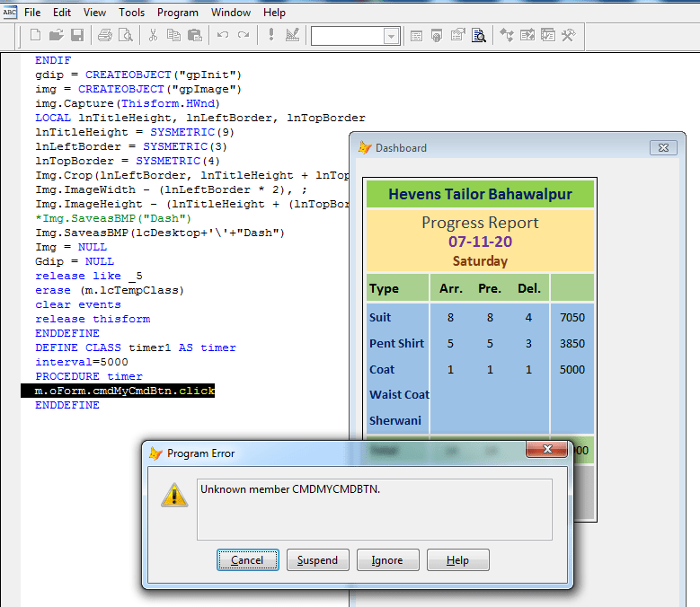The width and height of the screenshot is (700, 607).
Task: Open the Program menu
Action: click(178, 13)
